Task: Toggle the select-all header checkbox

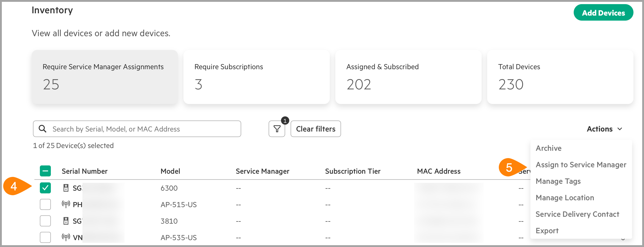Action: coord(45,171)
